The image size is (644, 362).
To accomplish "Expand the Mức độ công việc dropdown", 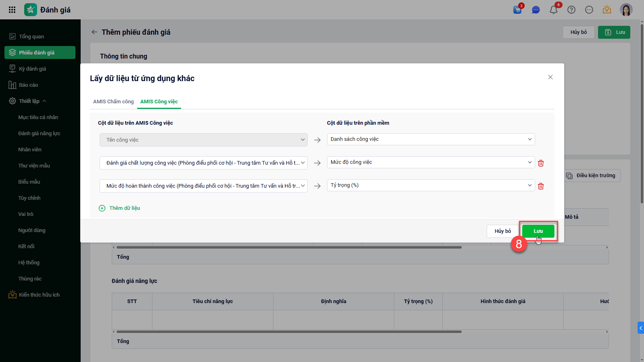I will click(x=431, y=162).
